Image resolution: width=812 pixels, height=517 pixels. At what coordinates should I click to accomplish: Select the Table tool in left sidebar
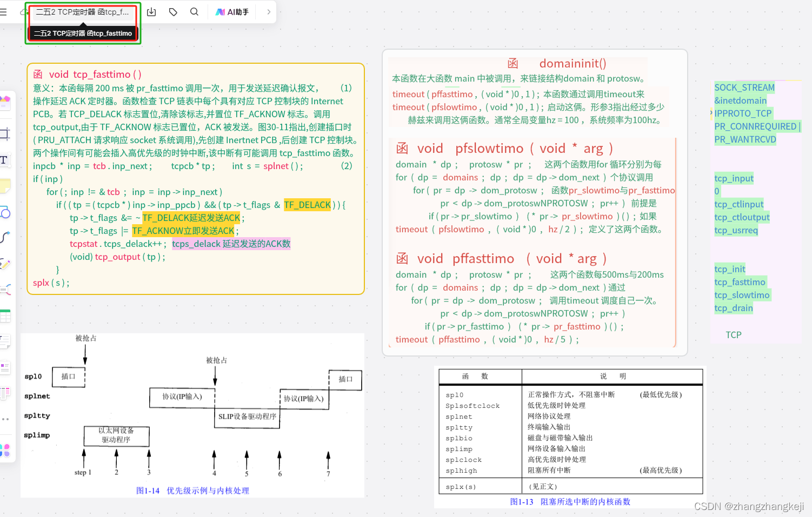(x=5, y=316)
